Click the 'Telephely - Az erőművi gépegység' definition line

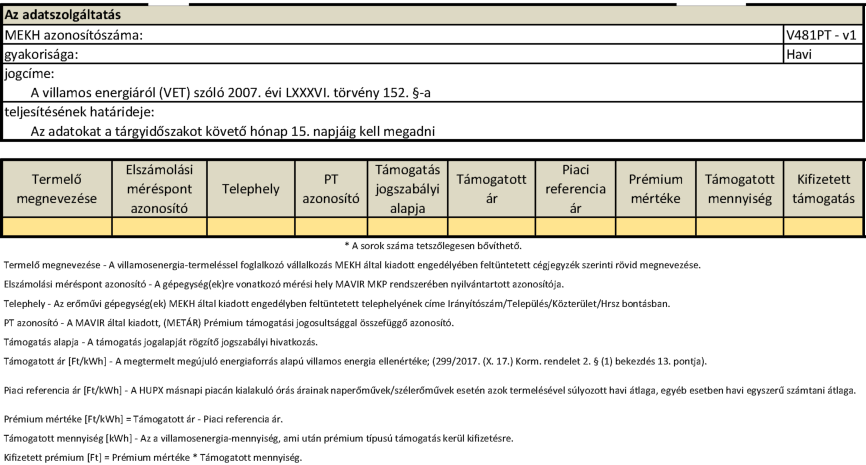tap(337, 304)
